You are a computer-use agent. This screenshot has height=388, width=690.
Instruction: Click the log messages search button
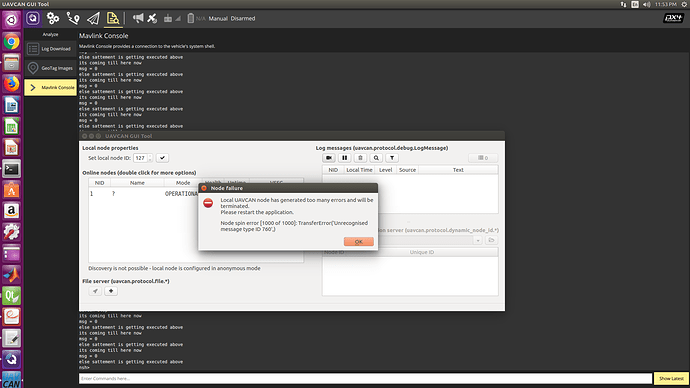(376, 158)
